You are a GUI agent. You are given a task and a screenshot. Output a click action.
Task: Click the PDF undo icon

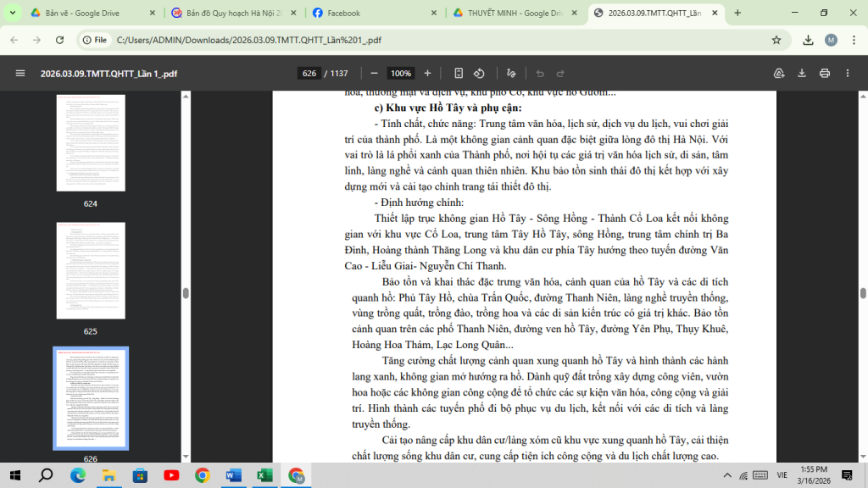click(x=540, y=73)
